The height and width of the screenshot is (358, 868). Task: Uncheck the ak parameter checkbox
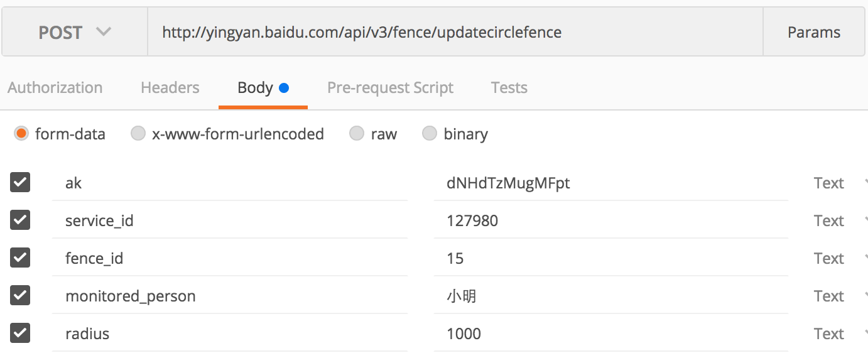[20, 183]
